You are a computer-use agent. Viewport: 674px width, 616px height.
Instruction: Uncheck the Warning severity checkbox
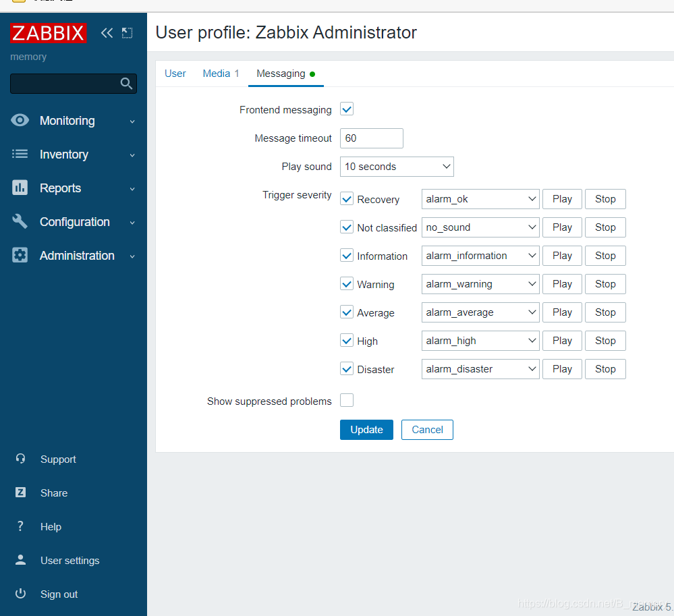coord(347,284)
